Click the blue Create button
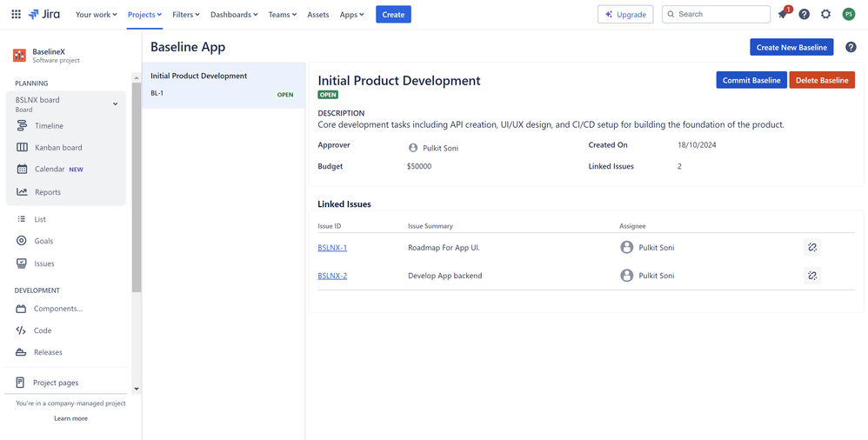This screenshot has height=440, width=868. [x=393, y=15]
